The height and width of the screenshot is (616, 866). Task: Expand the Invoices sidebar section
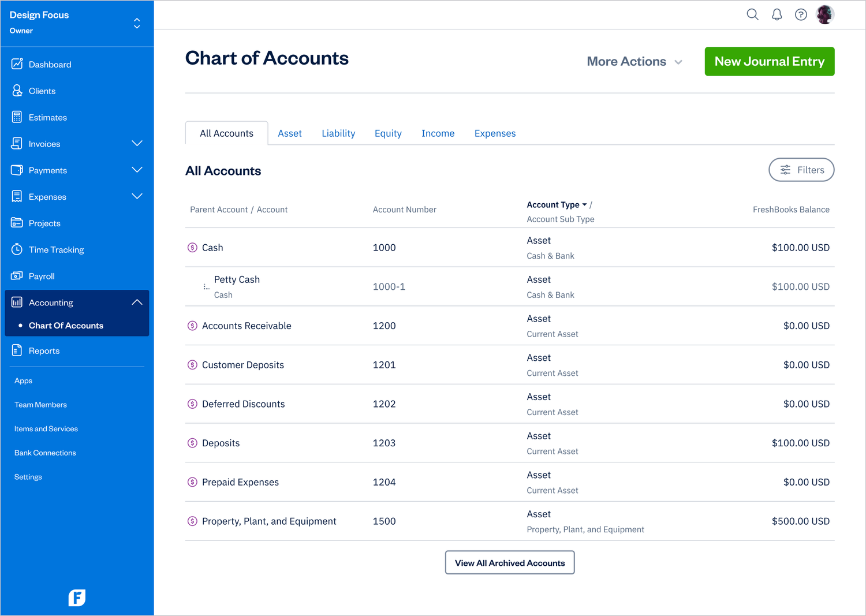pos(137,143)
